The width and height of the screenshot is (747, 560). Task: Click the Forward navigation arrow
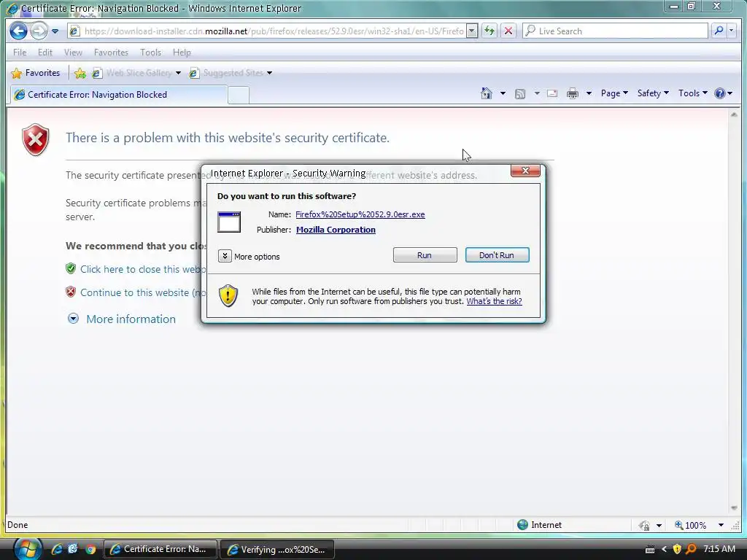[x=39, y=31]
